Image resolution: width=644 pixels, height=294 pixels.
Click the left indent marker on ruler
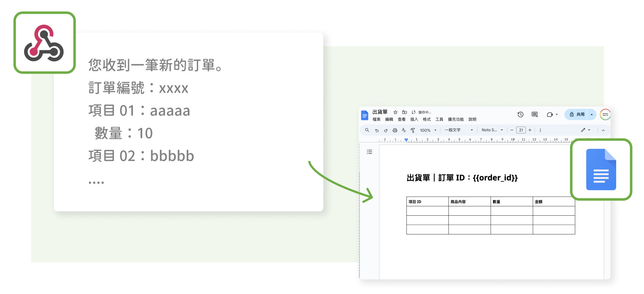[406, 140]
